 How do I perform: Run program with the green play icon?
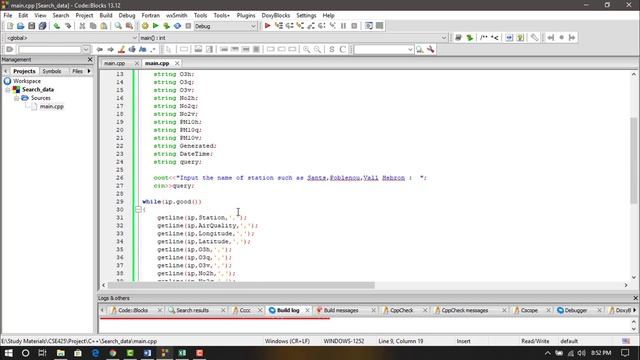tap(156, 26)
